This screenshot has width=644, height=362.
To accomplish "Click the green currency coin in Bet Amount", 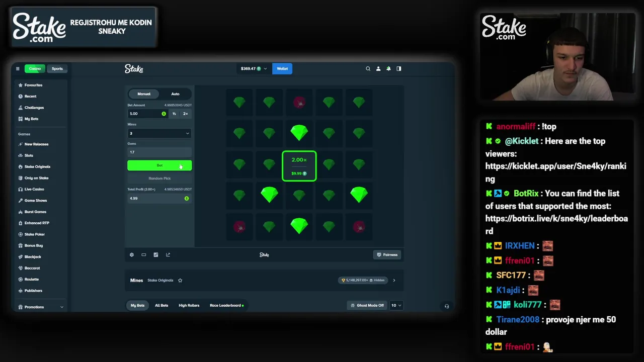I will click(164, 114).
